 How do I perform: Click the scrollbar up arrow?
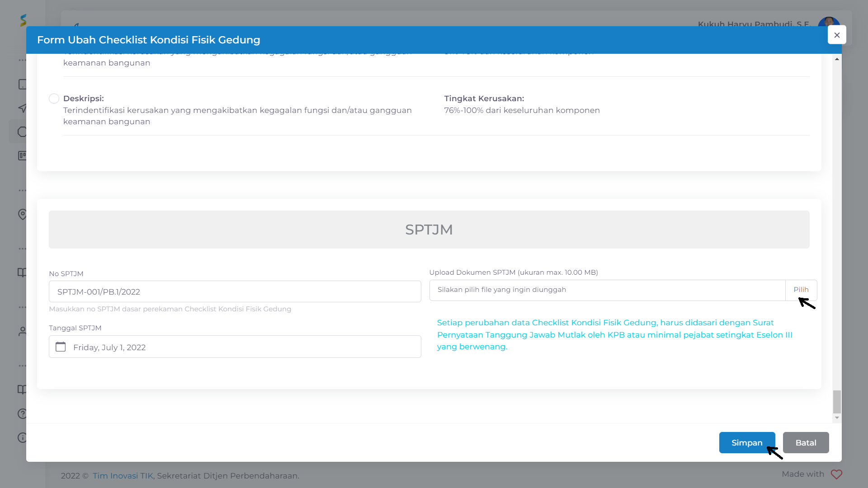pos(837,59)
